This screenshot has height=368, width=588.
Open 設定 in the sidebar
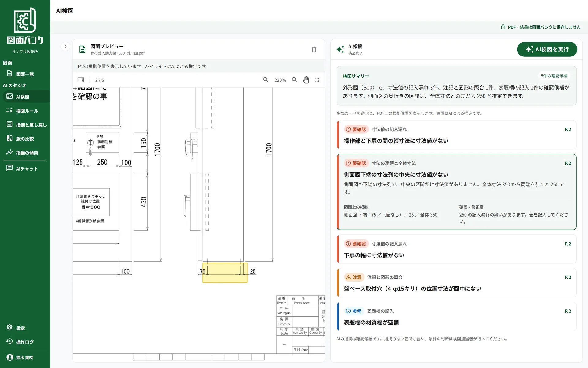click(x=25, y=328)
